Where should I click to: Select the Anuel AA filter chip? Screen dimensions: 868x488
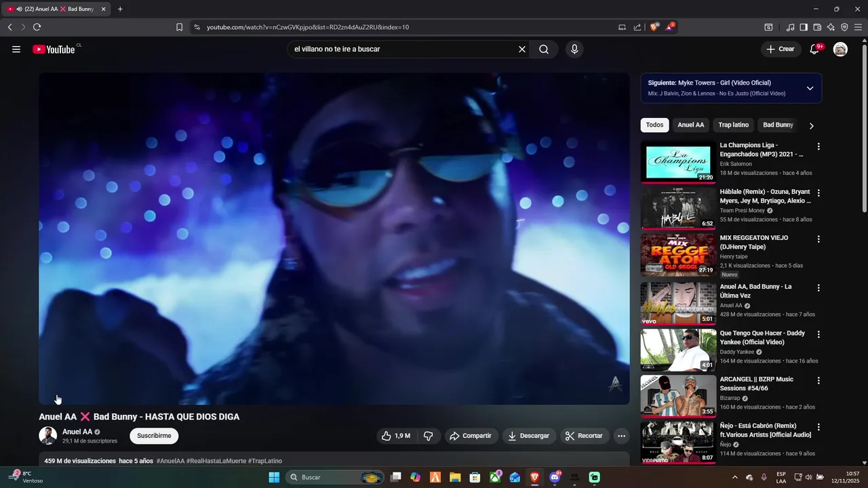point(691,125)
